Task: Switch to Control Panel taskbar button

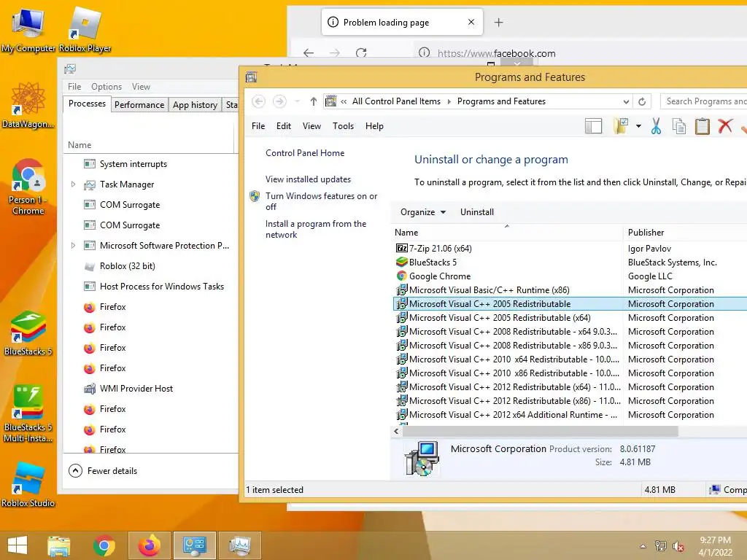Action: (x=194, y=545)
